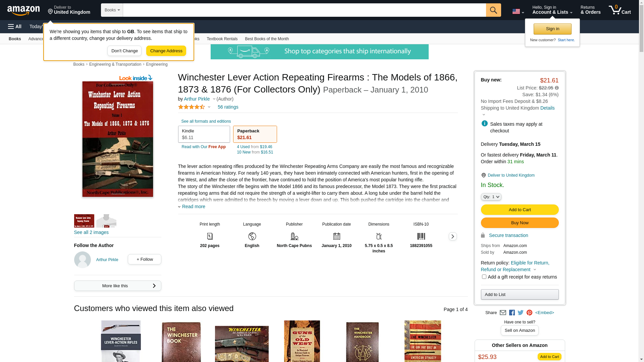Open the Books search category dropdown
This screenshot has width=644, height=362.
(112, 10)
